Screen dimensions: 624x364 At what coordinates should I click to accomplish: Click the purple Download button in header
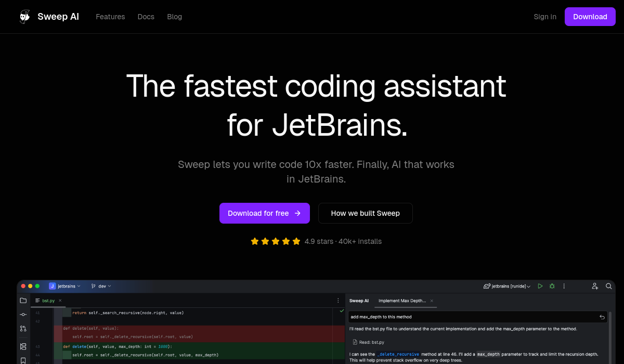[x=590, y=17]
